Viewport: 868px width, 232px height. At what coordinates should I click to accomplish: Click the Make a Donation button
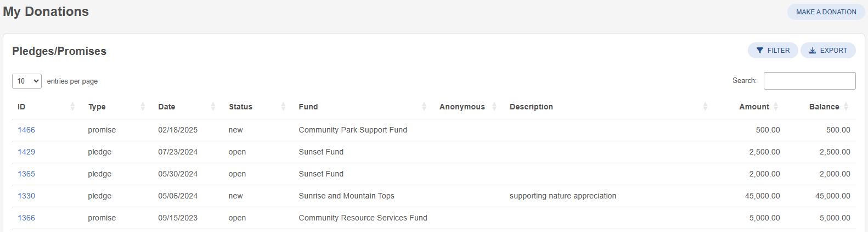point(826,12)
